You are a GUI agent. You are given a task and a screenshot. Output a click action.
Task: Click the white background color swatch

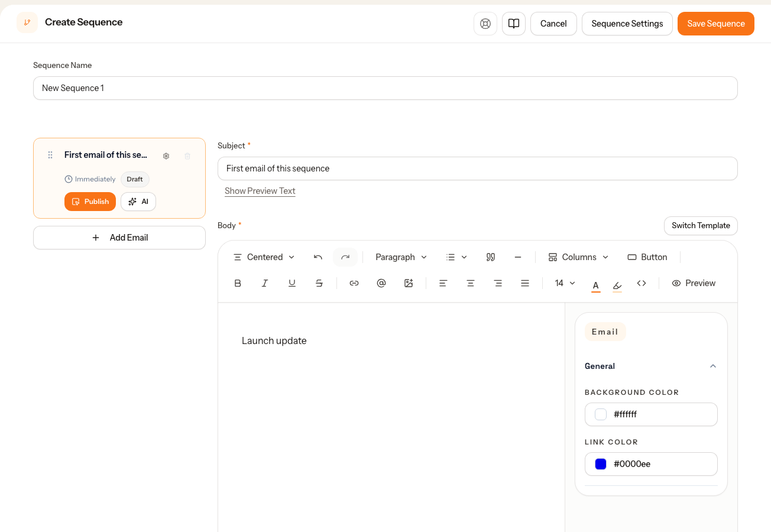pos(601,414)
